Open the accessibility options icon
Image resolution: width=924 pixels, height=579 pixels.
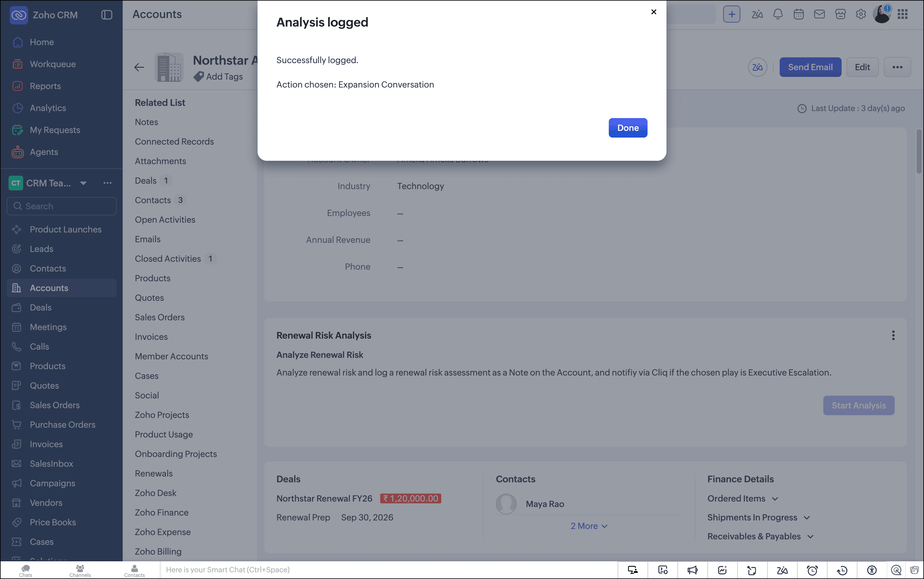tap(872, 570)
